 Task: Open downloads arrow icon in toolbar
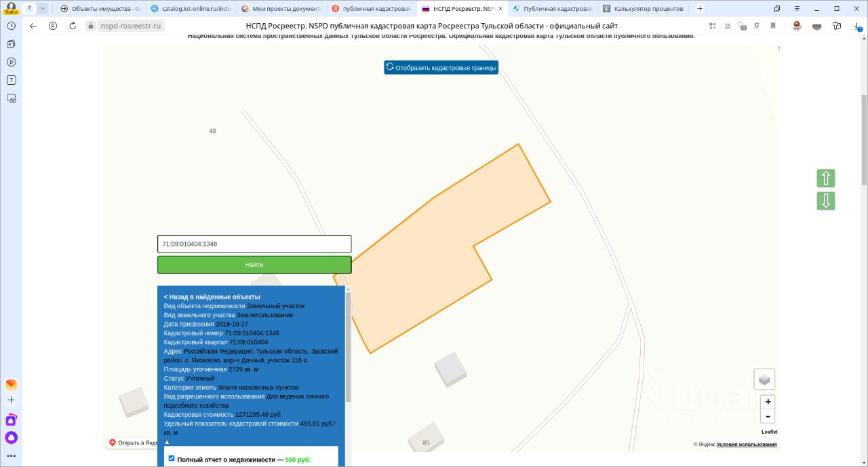(857, 26)
